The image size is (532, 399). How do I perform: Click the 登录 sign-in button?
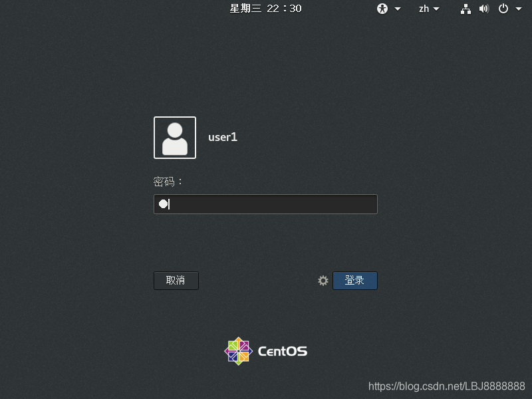tap(355, 281)
